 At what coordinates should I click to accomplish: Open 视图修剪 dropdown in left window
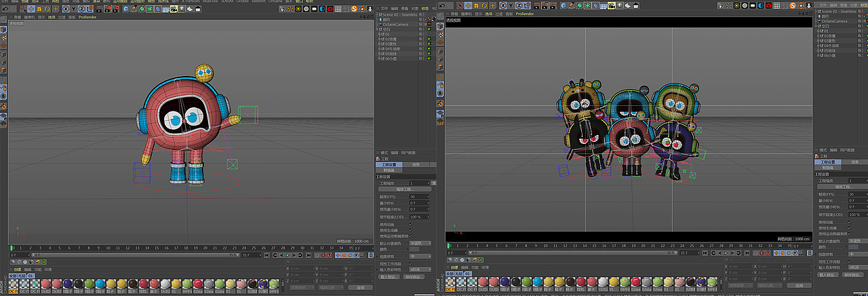[420, 257]
